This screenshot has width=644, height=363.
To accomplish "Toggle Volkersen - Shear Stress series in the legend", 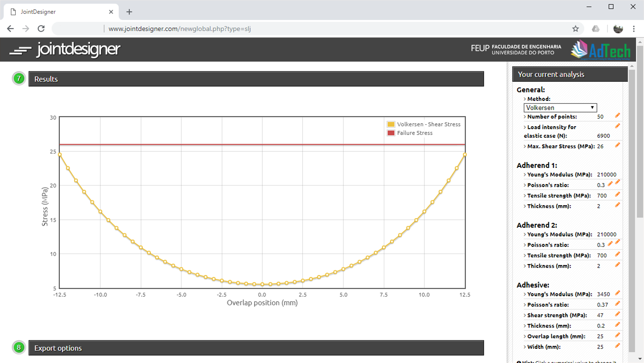I will [429, 124].
